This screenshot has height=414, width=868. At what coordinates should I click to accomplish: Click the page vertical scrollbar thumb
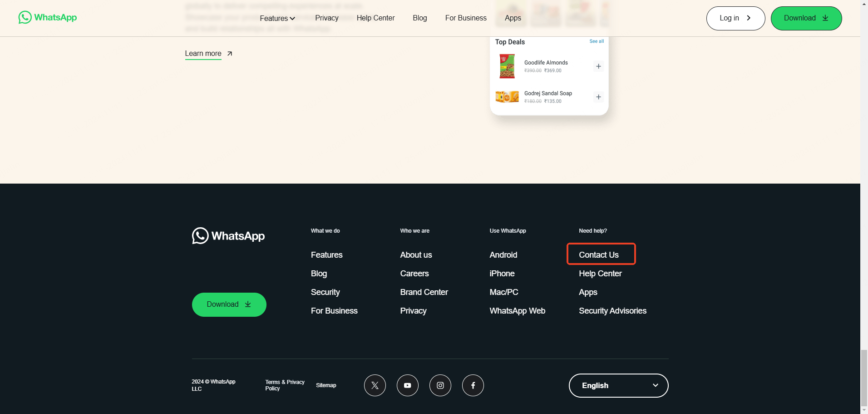point(864,378)
